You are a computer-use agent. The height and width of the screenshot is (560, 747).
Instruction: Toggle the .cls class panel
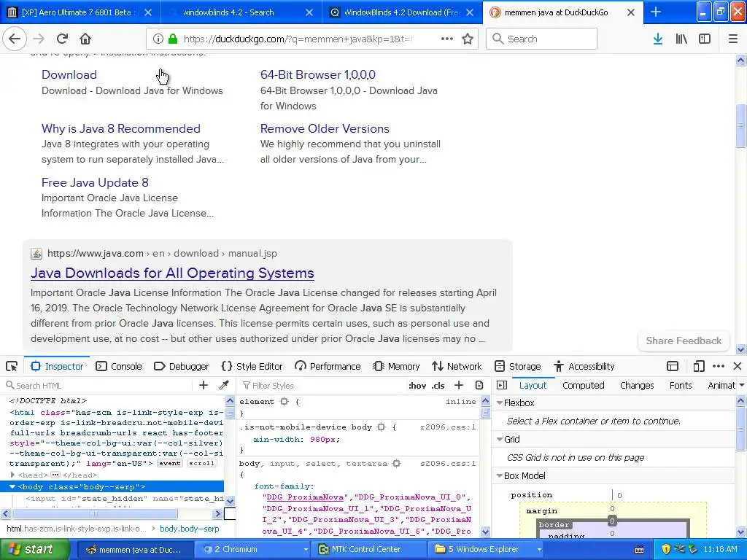click(x=438, y=386)
